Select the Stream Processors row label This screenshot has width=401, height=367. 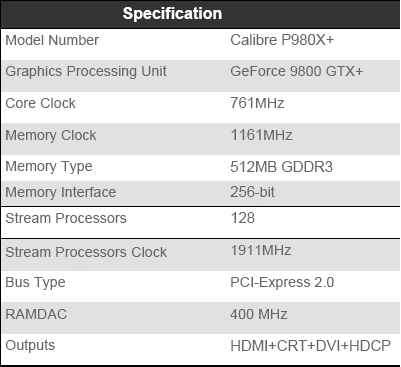click(x=66, y=218)
